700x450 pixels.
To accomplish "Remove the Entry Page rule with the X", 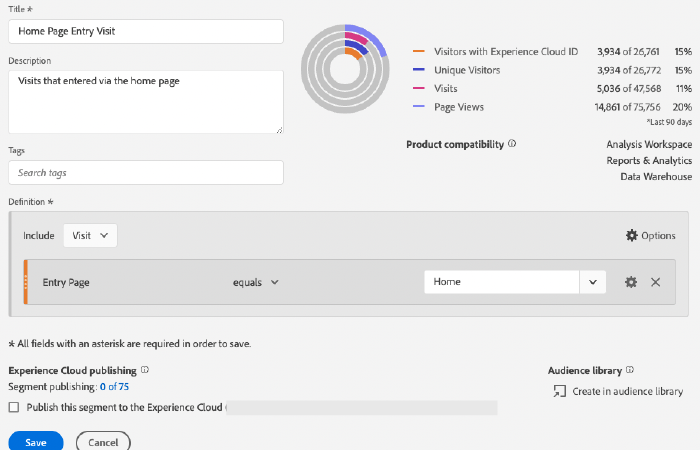I will point(655,282).
